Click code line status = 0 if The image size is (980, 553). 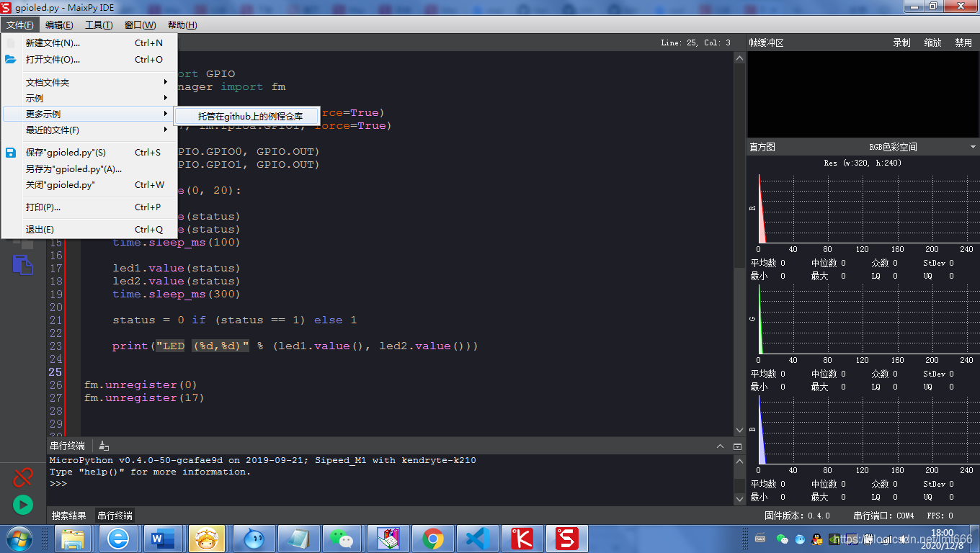pos(235,320)
